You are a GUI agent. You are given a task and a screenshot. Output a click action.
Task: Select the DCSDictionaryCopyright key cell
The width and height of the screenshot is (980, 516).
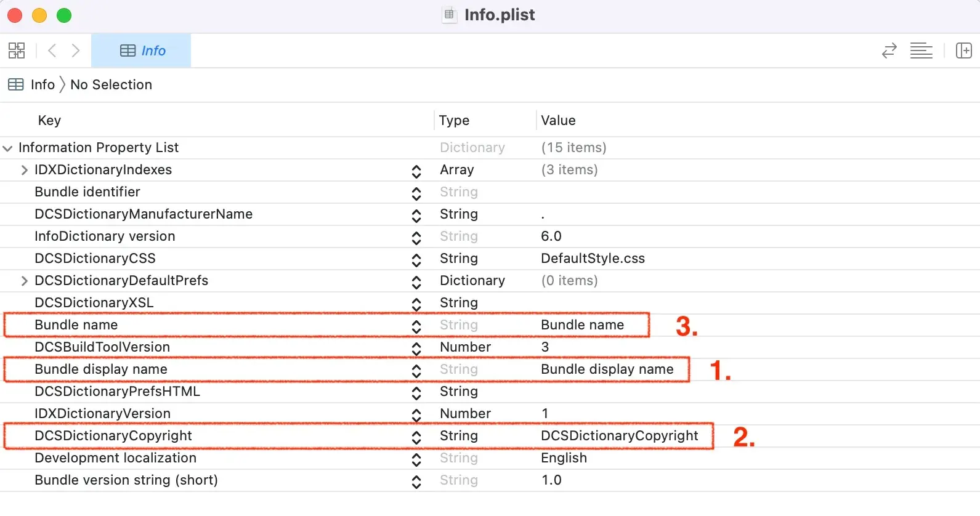click(x=113, y=436)
